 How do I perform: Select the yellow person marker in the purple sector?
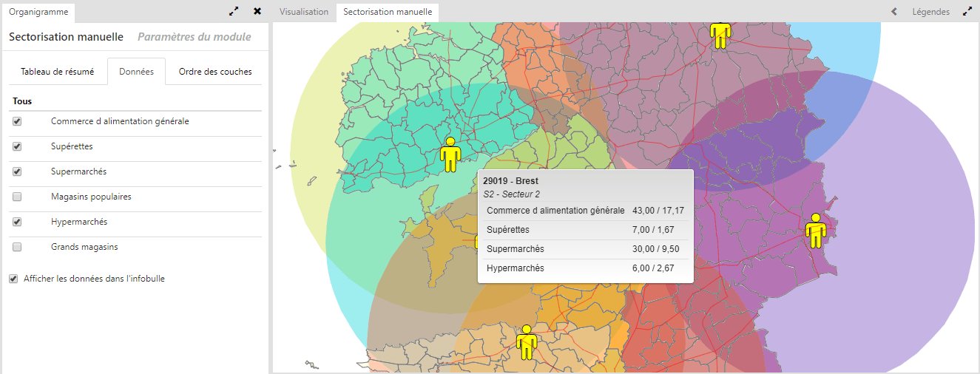[816, 230]
